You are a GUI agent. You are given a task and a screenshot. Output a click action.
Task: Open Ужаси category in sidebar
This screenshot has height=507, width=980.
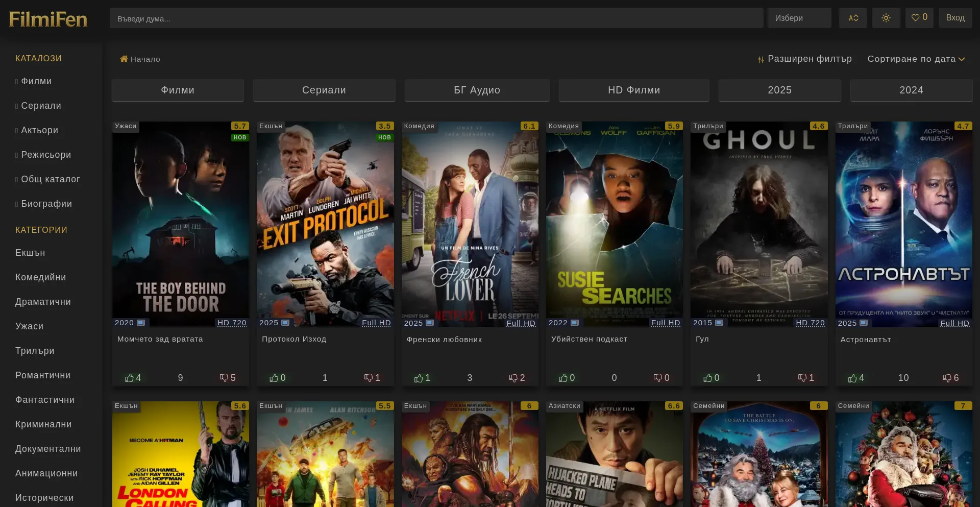(29, 326)
